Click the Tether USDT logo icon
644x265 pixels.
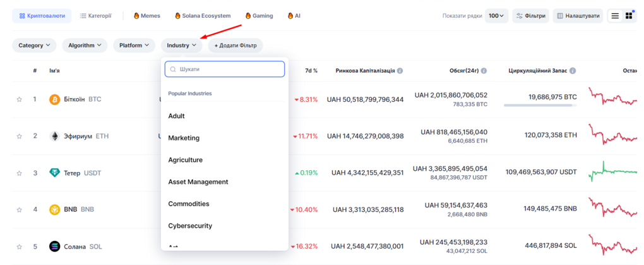55,173
